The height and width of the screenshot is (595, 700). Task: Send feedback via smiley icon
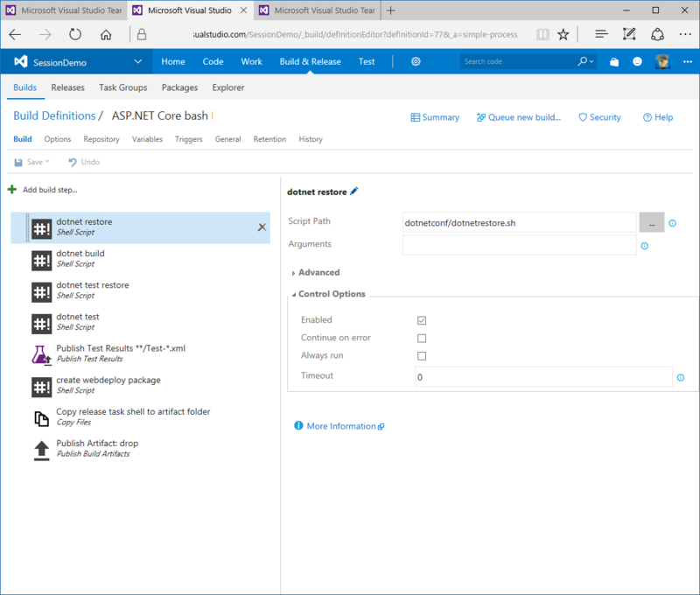tap(638, 61)
